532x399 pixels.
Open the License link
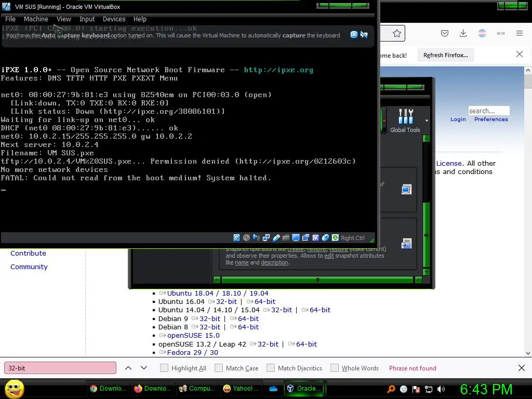(449, 163)
